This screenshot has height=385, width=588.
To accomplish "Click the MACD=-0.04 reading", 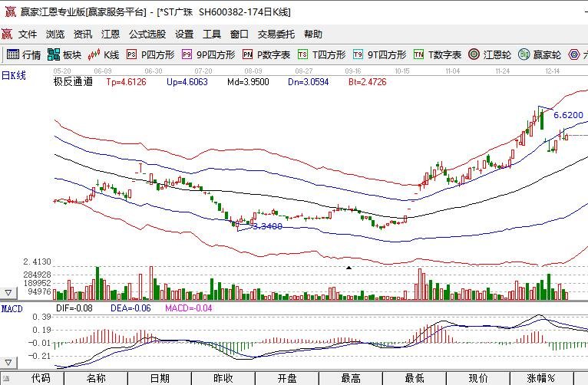I will (x=189, y=308).
